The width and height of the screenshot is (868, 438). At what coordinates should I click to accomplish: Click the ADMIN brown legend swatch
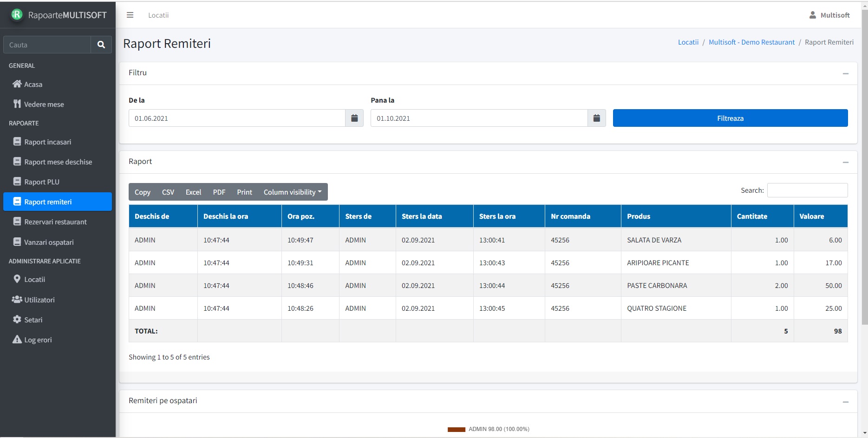pyautogui.click(x=456, y=429)
